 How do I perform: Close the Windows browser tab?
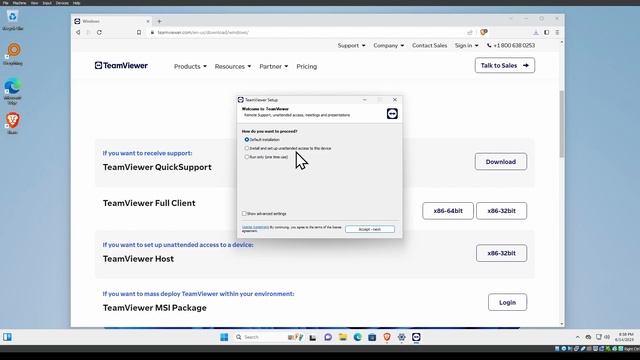pyautogui.click(x=148, y=21)
